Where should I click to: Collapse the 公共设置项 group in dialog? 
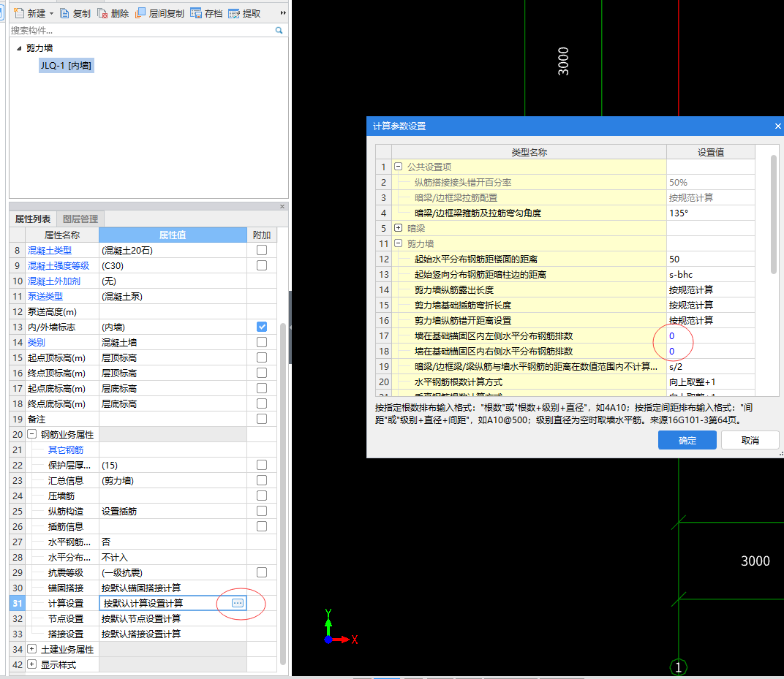398,167
